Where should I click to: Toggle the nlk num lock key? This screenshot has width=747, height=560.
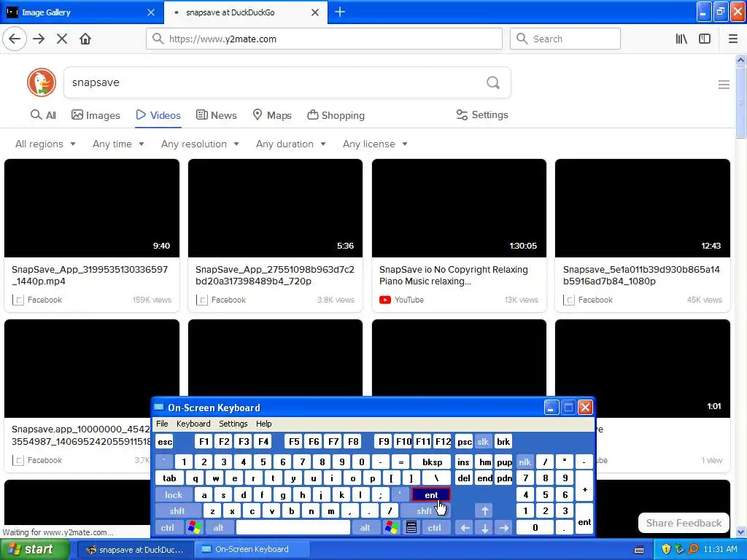525,462
